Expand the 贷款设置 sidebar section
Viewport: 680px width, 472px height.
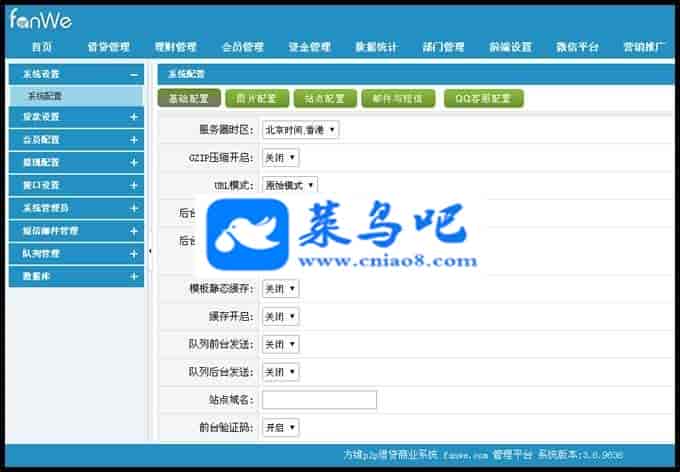(134, 117)
